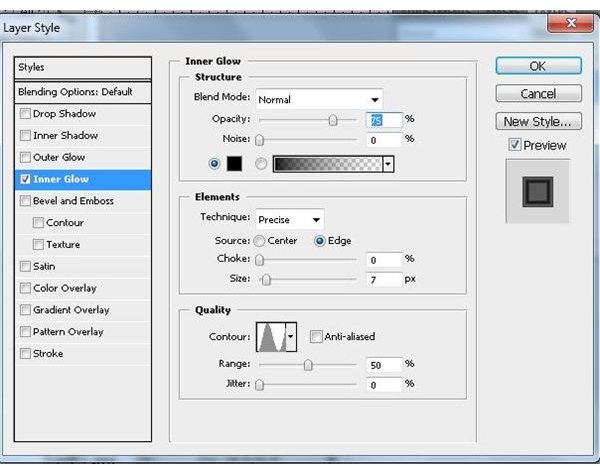Viewport: 600px width, 466px height.
Task: Open the Contour picker arrow
Action: pos(291,337)
